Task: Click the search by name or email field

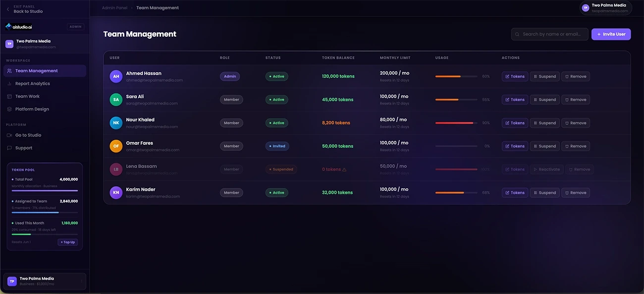Action: point(550,34)
